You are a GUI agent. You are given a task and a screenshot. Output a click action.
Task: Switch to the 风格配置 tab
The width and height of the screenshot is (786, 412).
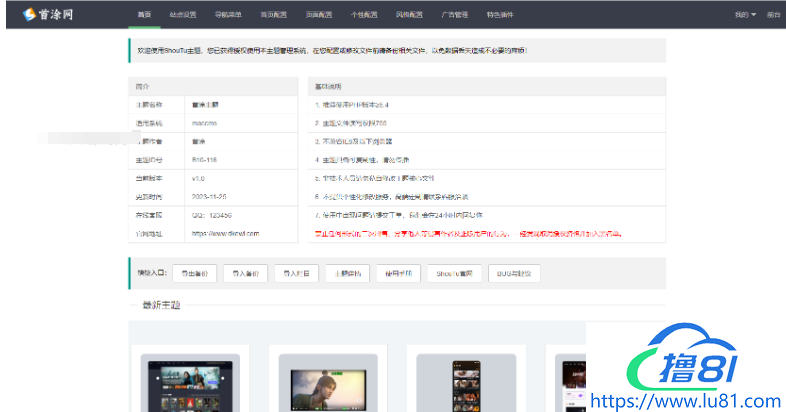pyautogui.click(x=410, y=15)
